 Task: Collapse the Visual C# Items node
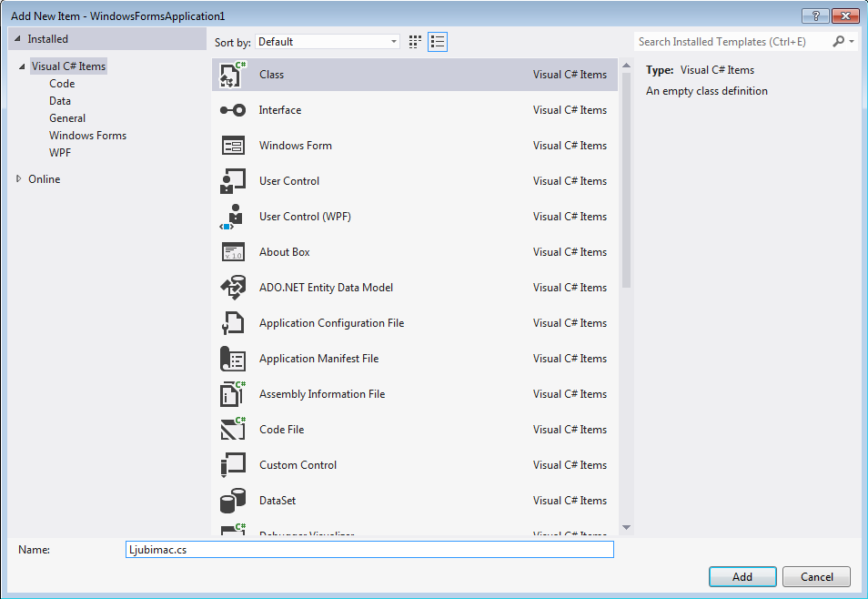point(22,66)
